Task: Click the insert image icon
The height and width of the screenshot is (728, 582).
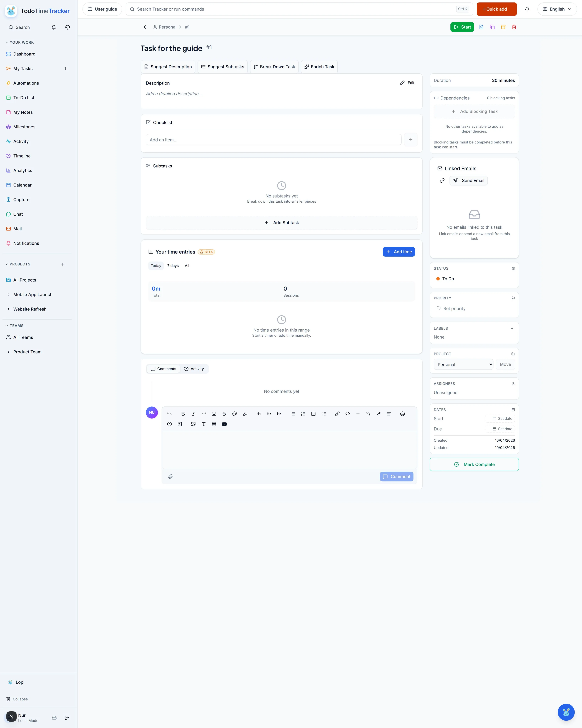Action: tap(180, 424)
